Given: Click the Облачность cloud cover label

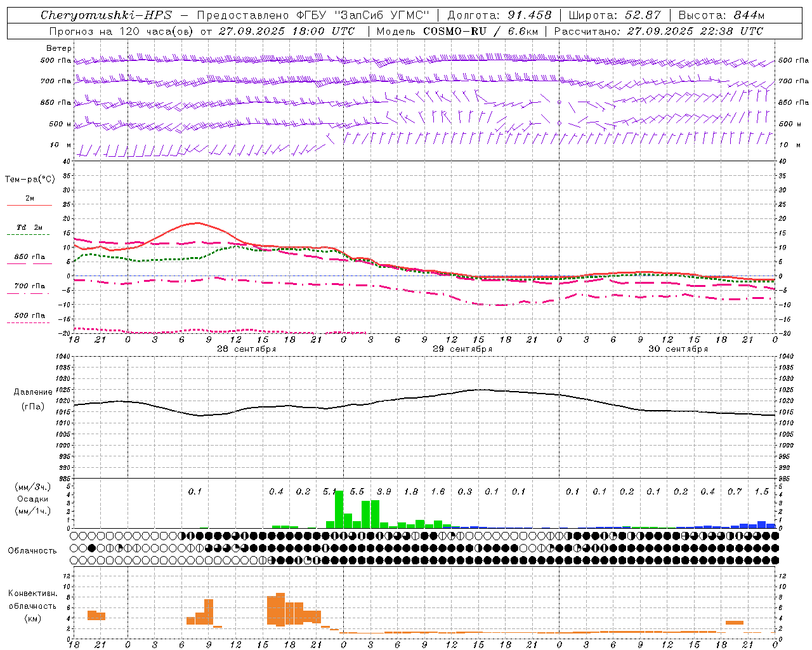Looking at the screenshot, I should tap(32, 550).
